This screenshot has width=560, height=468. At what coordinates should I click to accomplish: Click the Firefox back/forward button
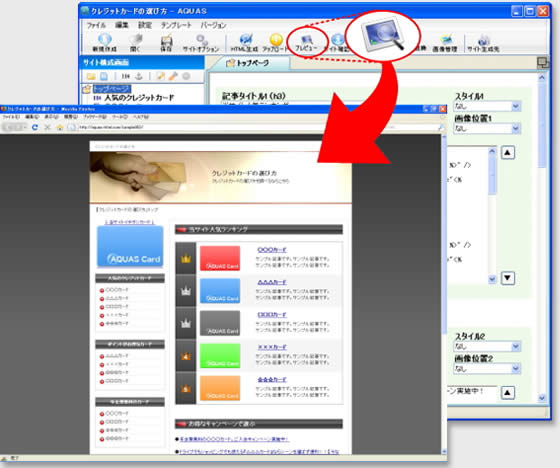point(15,127)
